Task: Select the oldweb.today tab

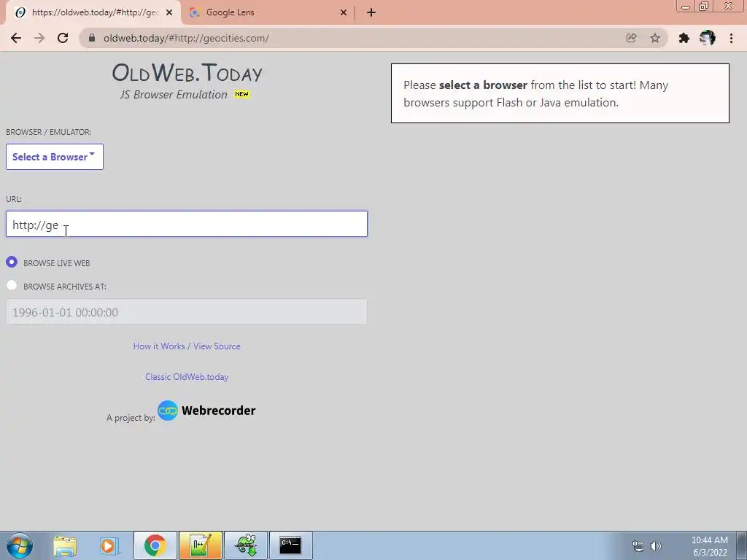Action: point(93,13)
